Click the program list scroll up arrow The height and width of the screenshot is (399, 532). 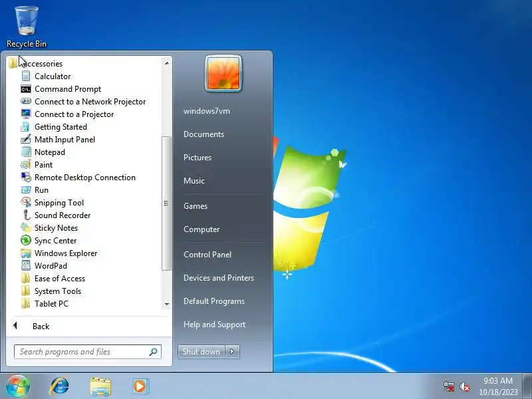167,63
